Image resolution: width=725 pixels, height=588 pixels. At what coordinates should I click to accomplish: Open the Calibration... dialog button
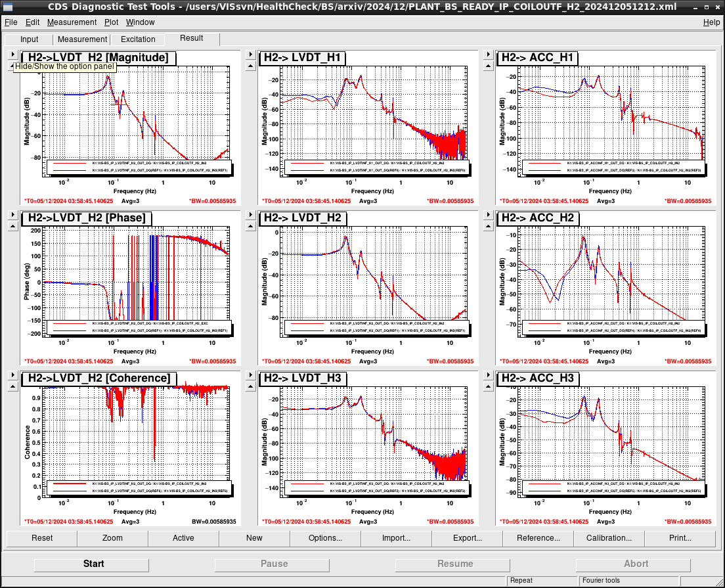[x=609, y=538]
